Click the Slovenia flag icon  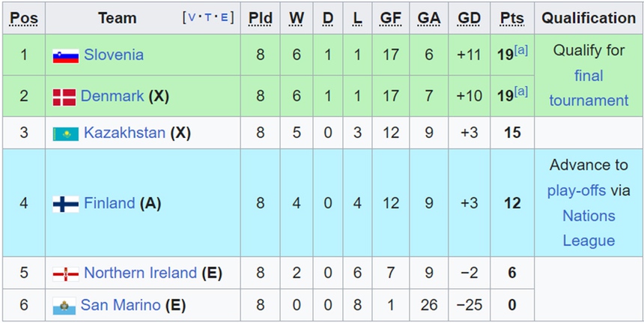pos(66,55)
